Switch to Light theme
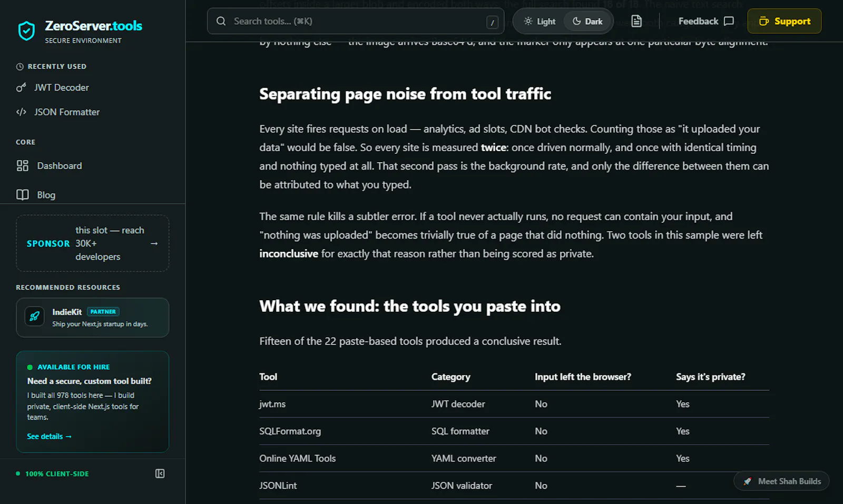The image size is (843, 504). 540,22
